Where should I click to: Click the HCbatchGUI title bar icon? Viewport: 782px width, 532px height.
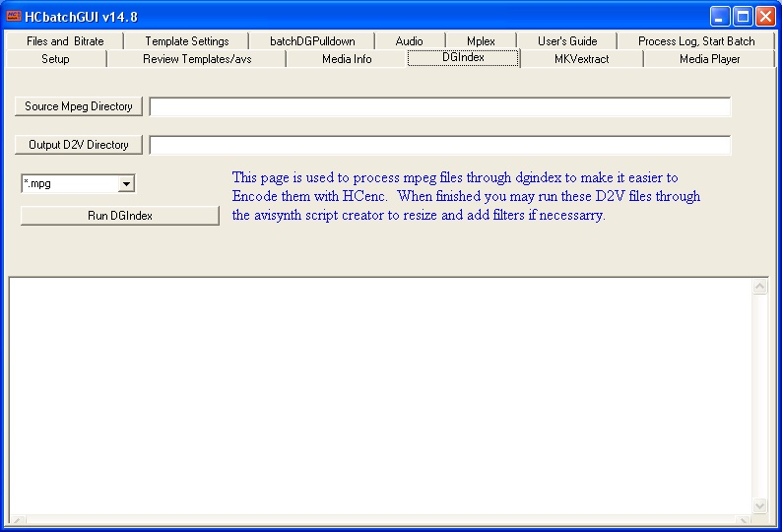(x=14, y=16)
